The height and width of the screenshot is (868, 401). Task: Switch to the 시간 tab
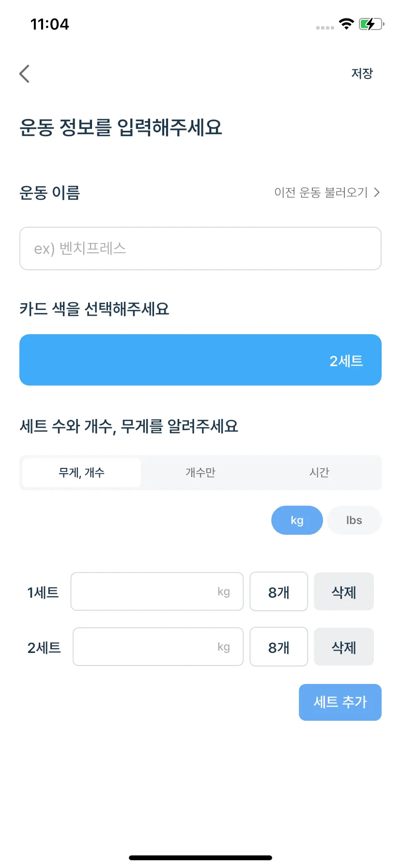coord(319,472)
